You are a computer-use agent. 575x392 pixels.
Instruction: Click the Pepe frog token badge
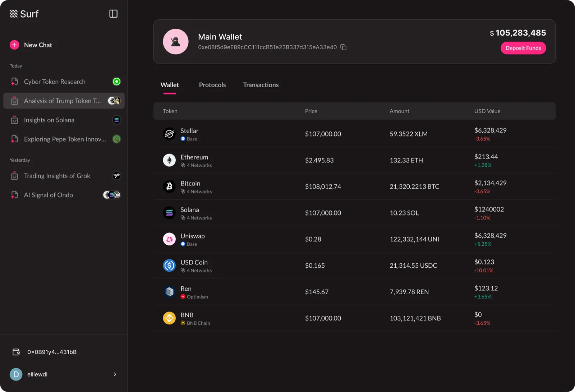[116, 139]
